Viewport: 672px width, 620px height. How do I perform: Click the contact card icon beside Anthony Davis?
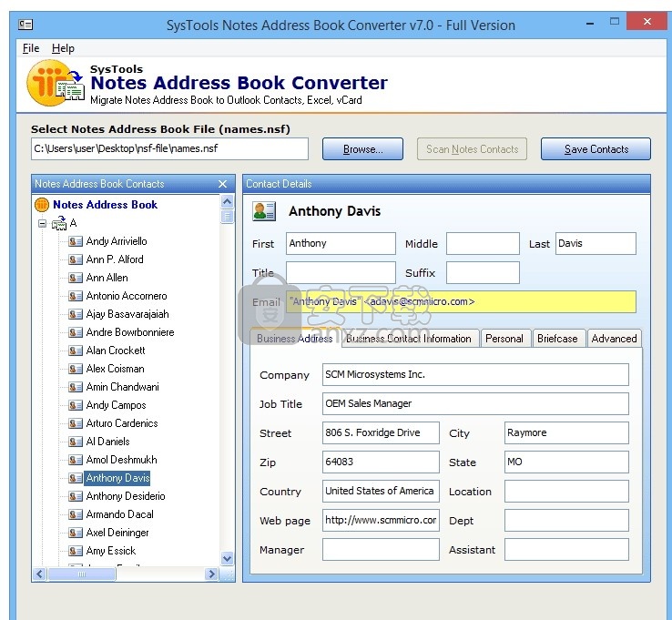click(76, 478)
